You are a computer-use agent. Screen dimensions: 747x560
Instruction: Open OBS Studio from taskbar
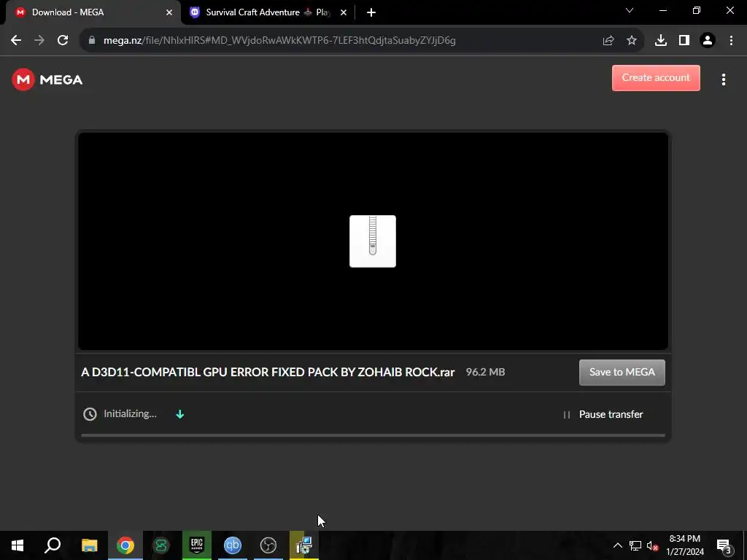coord(268,545)
